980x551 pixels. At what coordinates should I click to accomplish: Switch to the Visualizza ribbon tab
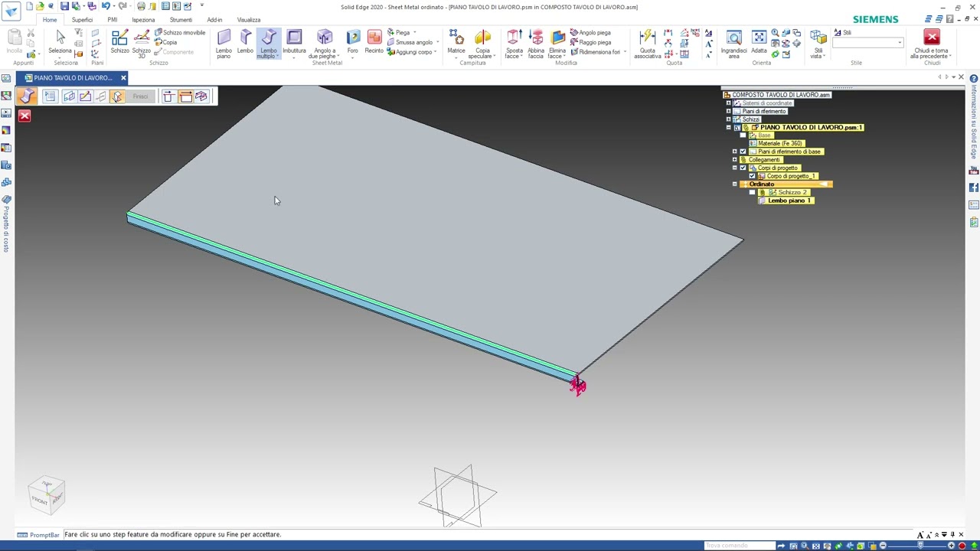(249, 19)
